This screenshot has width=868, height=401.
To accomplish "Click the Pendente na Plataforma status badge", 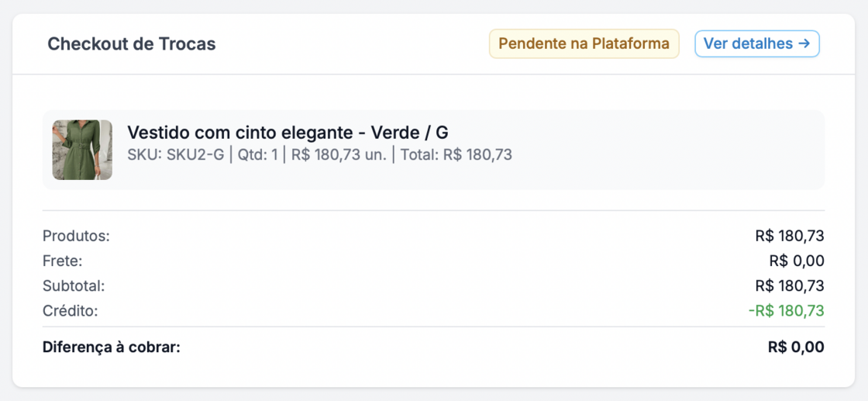I will pos(584,44).
